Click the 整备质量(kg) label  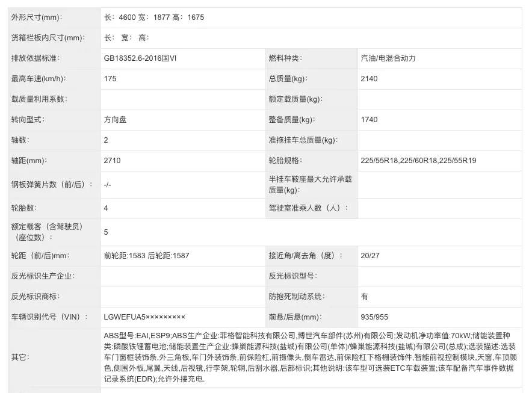292,119
